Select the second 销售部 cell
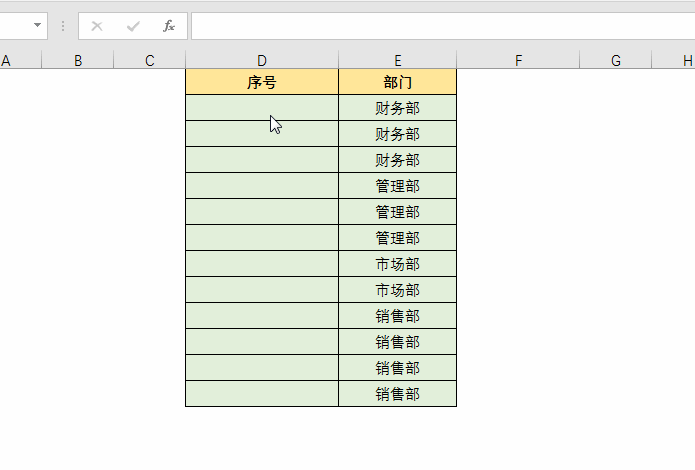Screen dimensions: 695x470 coord(398,342)
